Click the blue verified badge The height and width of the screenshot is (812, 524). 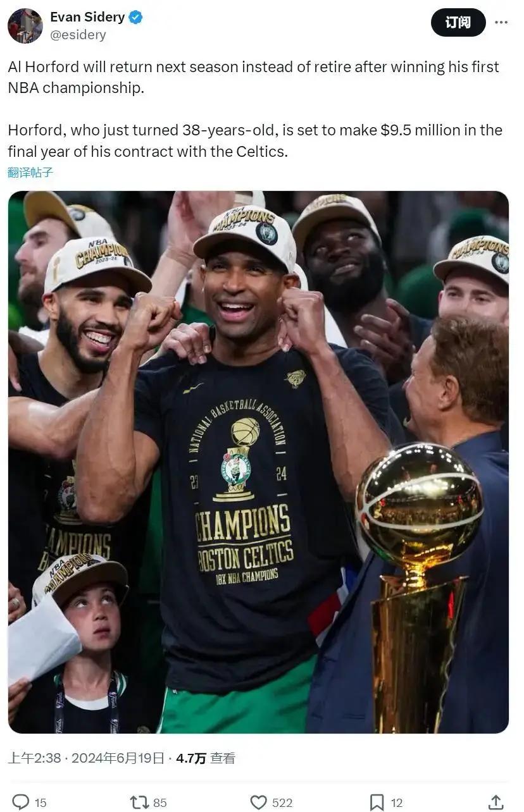tap(135, 17)
